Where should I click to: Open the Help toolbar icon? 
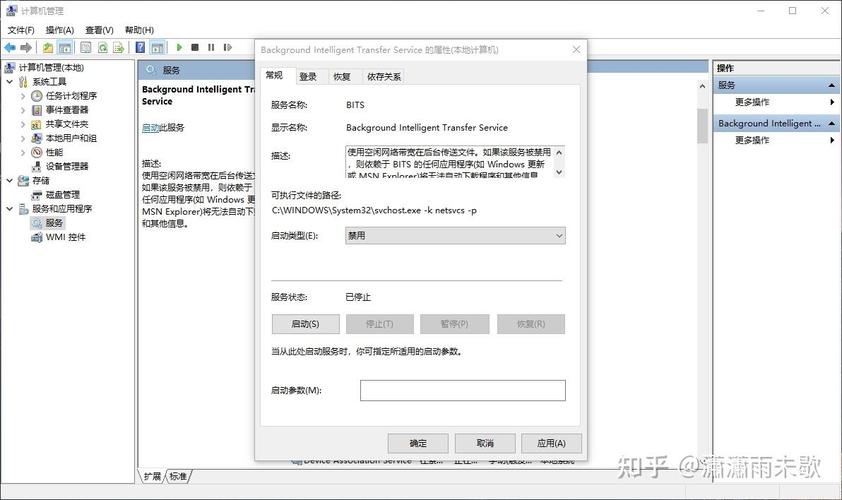[140, 48]
